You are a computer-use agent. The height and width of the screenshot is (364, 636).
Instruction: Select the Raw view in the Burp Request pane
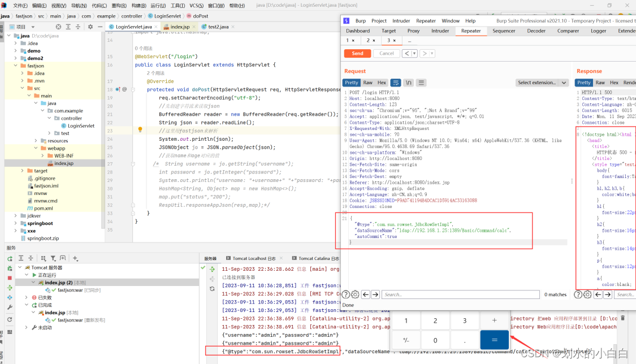click(x=368, y=83)
